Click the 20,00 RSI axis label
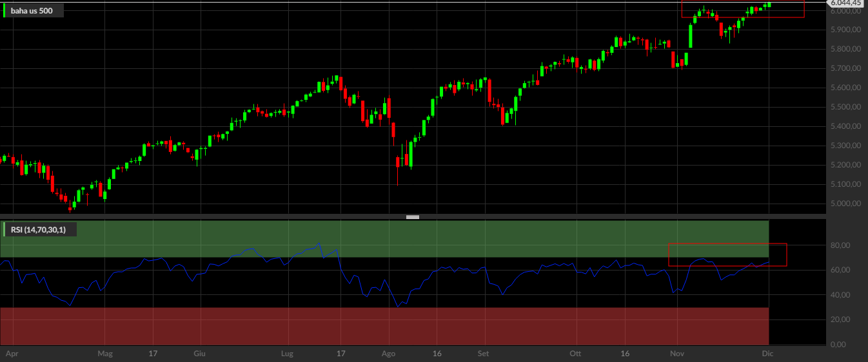868x362 pixels. tap(840, 319)
